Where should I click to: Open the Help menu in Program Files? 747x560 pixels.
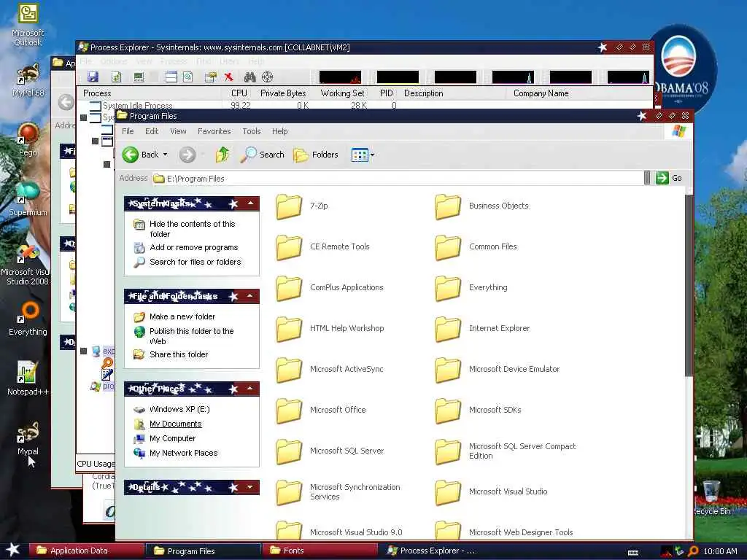[x=279, y=131]
